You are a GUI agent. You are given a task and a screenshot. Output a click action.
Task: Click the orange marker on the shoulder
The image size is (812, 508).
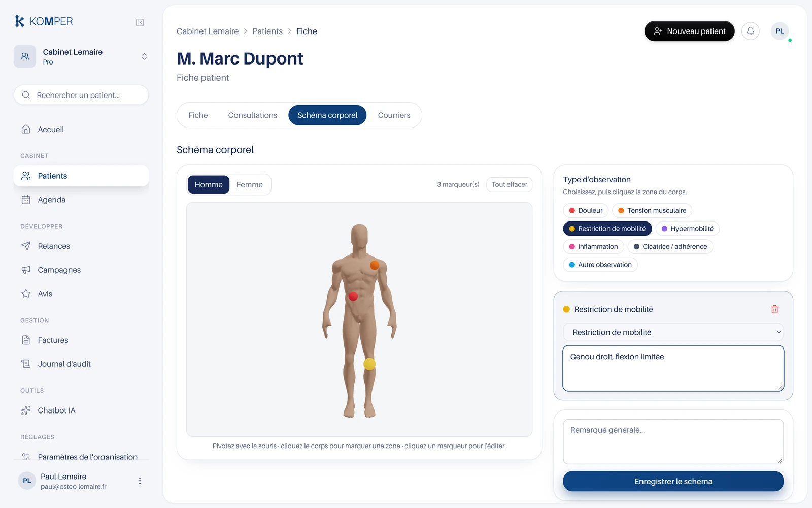click(x=375, y=265)
